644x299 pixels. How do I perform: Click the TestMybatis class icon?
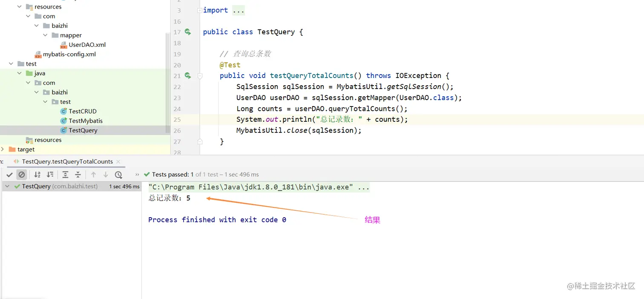(64, 121)
